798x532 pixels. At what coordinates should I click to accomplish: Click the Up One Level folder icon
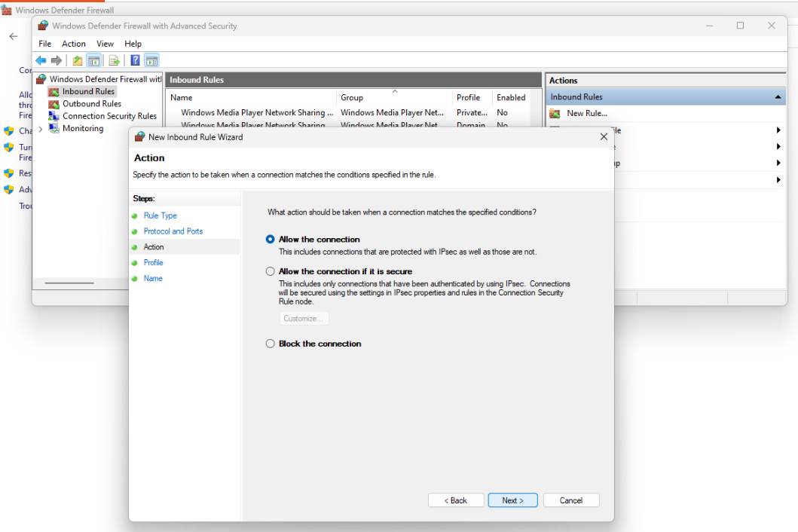(x=78, y=60)
